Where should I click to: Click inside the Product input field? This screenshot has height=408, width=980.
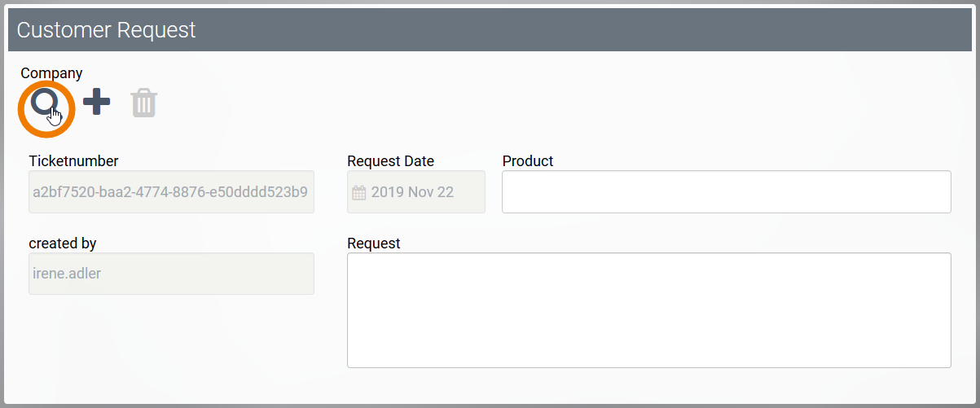726,192
